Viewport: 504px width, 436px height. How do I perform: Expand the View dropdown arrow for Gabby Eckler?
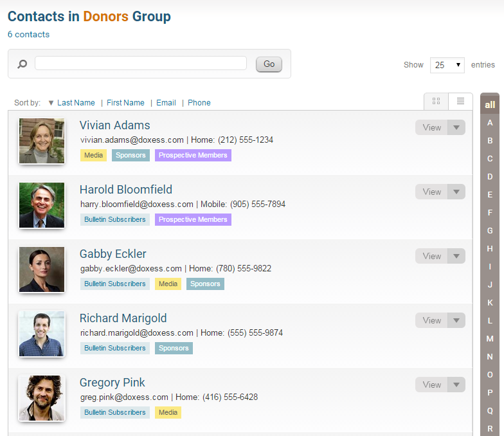(x=456, y=256)
